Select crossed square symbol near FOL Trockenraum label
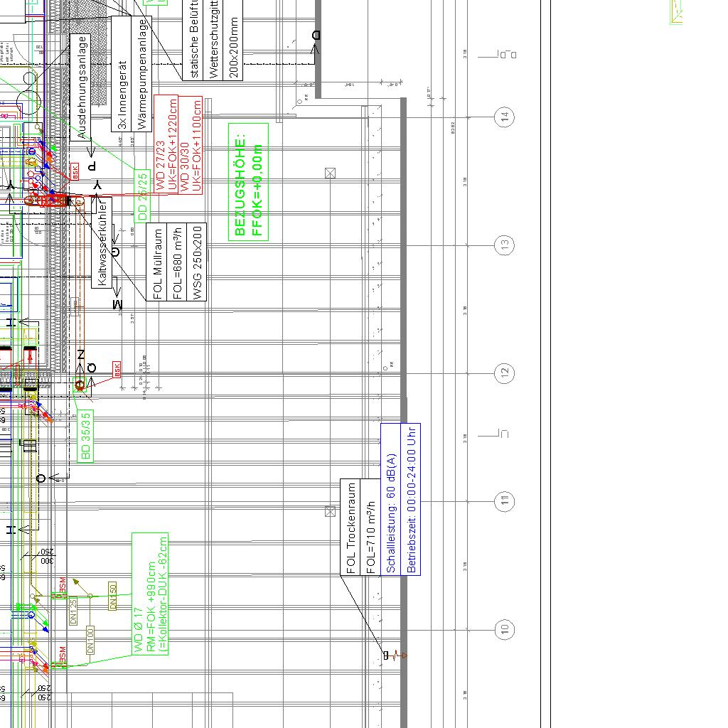Image resolution: width=728 pixels, height=728 pixels. [330, 511]
